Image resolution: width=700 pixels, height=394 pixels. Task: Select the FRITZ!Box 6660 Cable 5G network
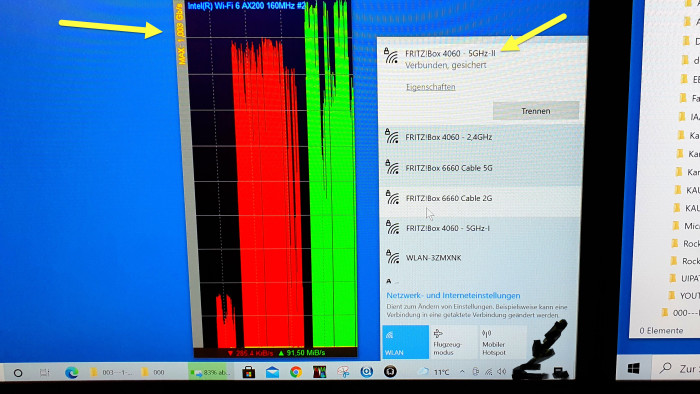point(481,168)
